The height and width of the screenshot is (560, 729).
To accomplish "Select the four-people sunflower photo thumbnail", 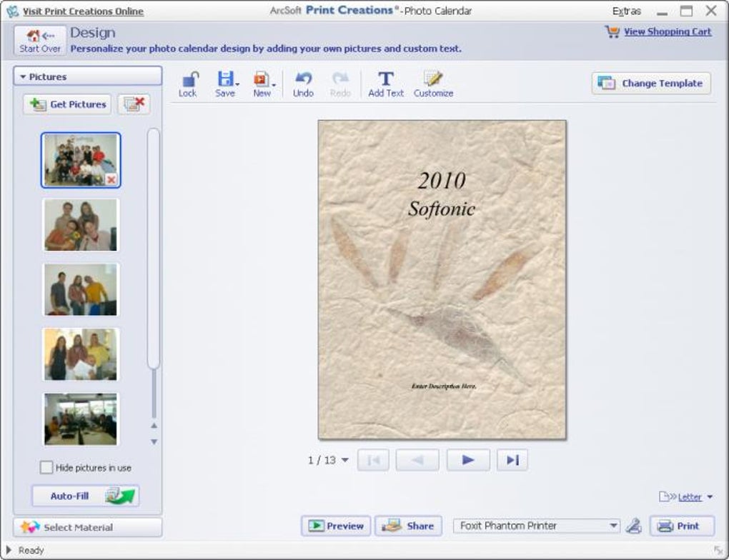I will [x=81, y=225].
